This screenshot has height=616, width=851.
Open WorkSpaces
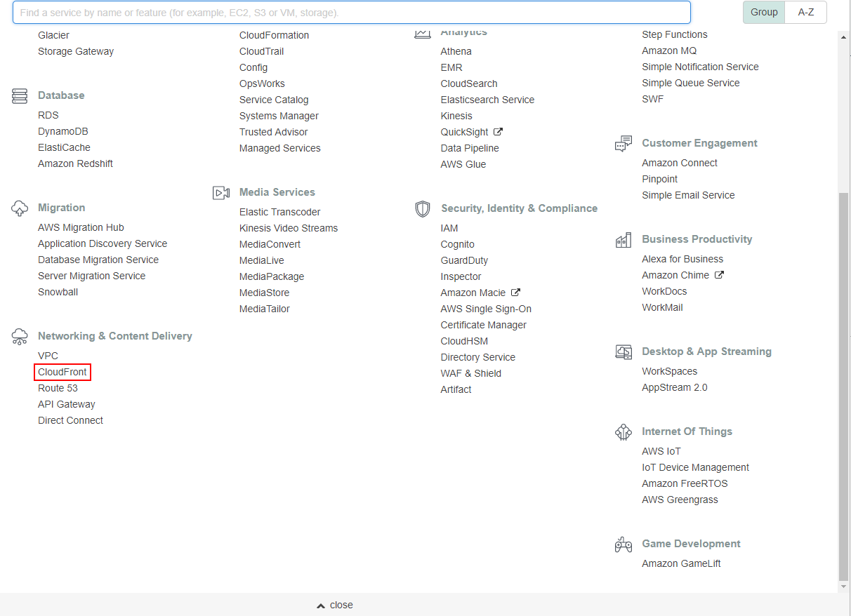(670, 371)
